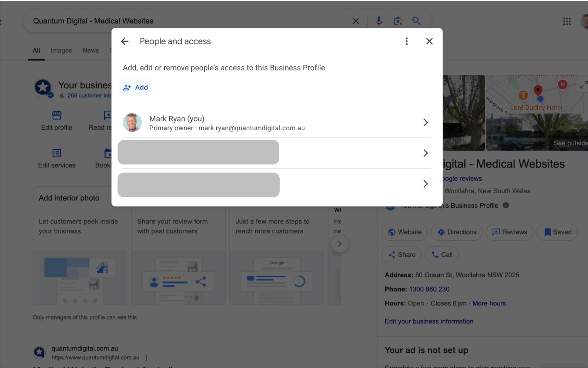588x368 pixels.
Task: Click Mark Ryan's profile photo
Action: (132, 123)
